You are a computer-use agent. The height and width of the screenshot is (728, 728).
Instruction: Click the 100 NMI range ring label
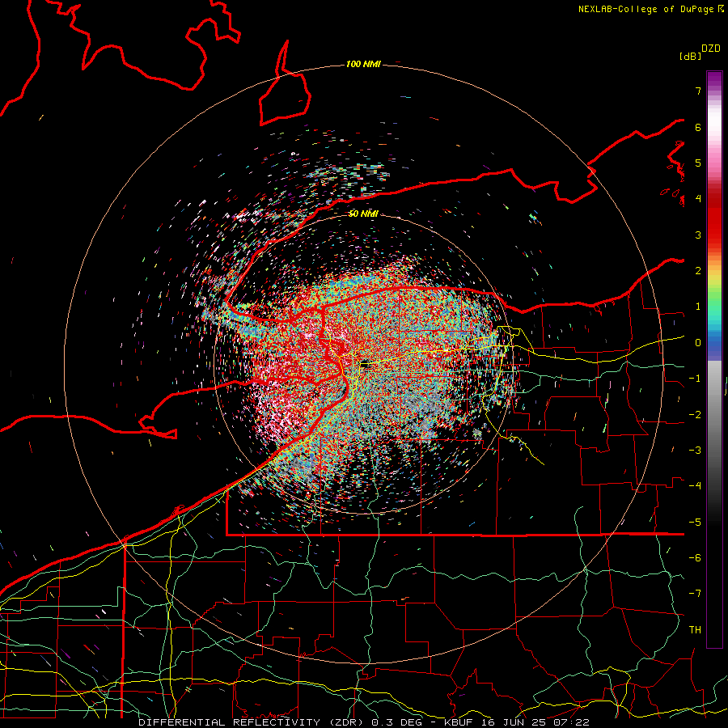[363, 64]
